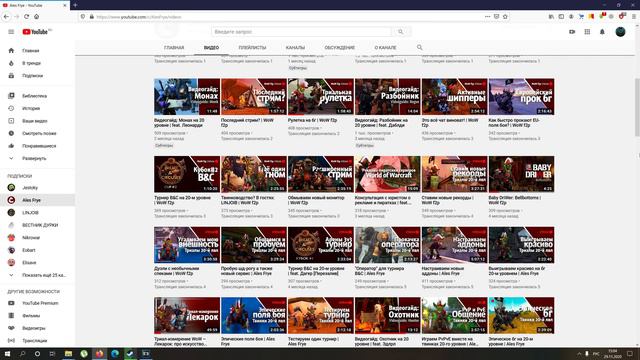This screenshot has height=360, width=640.
Task: Switch to the КАНАЛЫ channel tab
Action: [x=295, y=48]
